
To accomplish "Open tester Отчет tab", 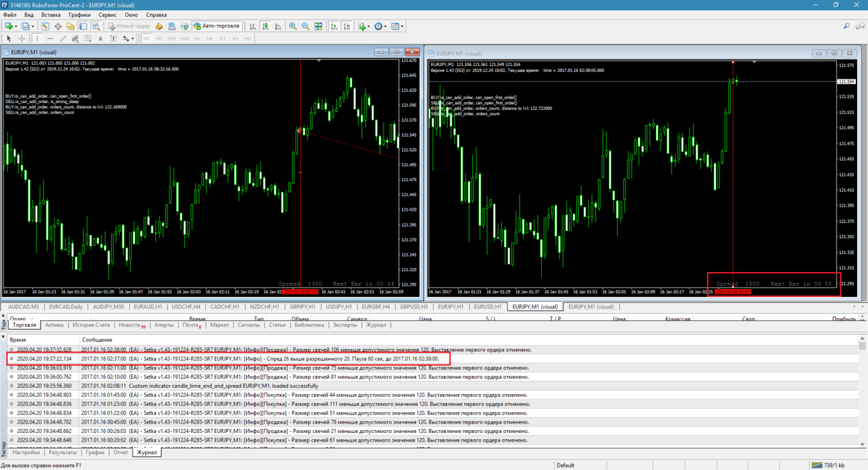I will pos(120,452).
